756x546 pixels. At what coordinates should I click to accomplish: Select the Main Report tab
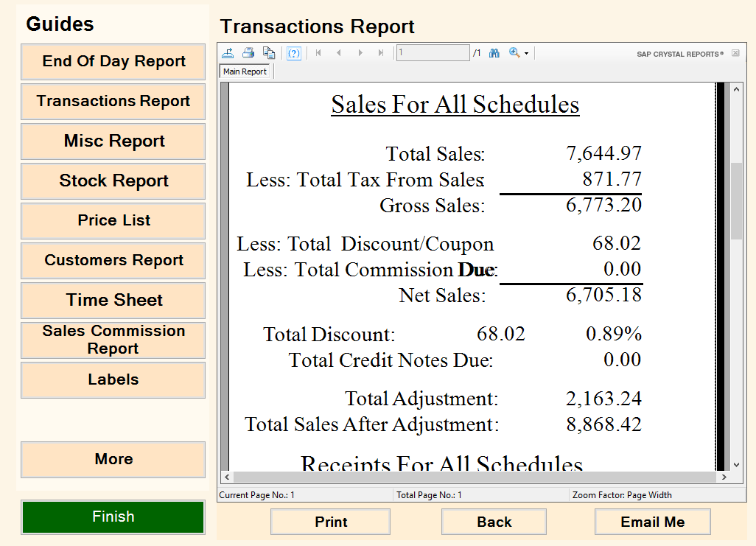click(245, 71)
